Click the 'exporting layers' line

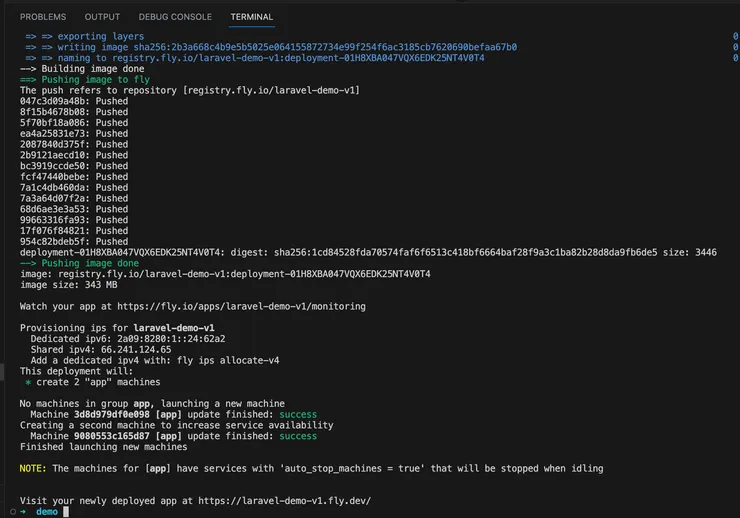click(85, 36)
